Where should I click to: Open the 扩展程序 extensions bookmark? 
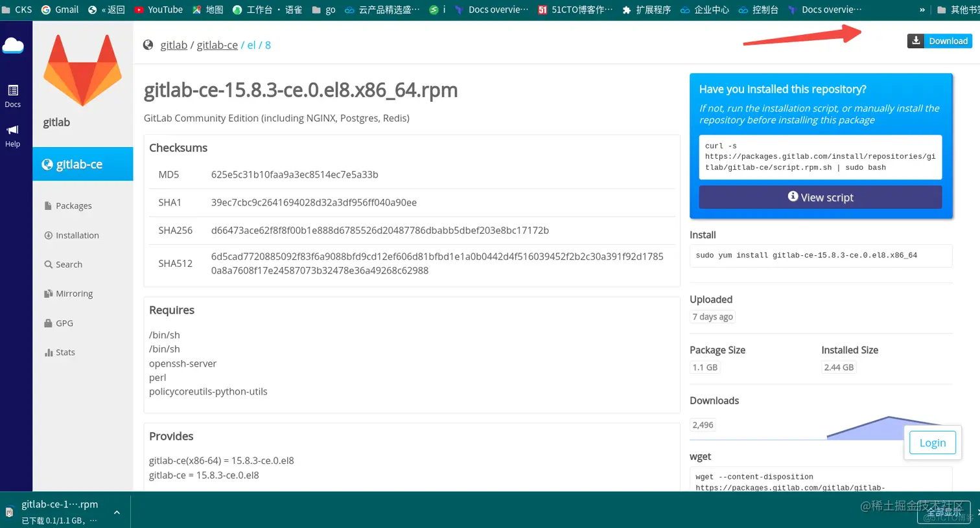click(x=646, y=10)
